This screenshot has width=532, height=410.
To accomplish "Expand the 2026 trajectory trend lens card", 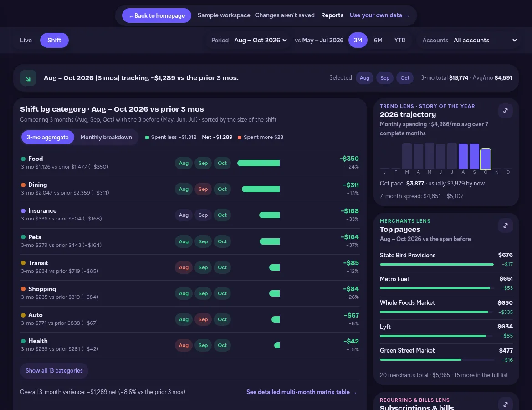I will tap(505, 111).
